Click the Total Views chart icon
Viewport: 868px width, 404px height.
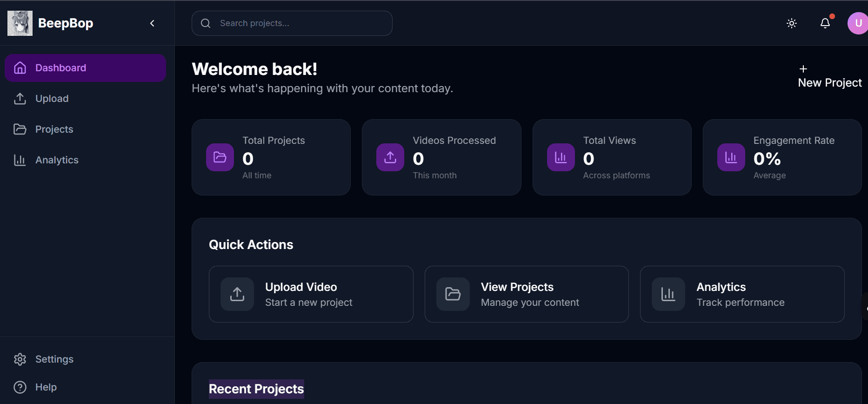coord(561,157)
